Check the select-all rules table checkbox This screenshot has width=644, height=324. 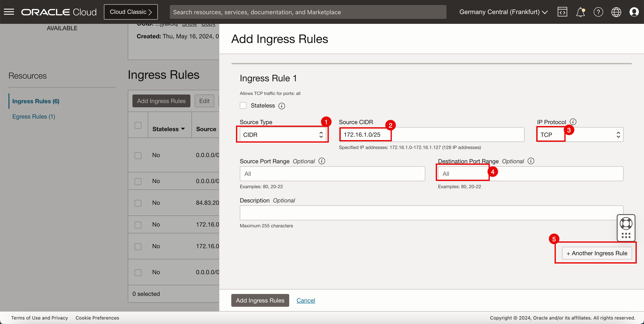138,125
